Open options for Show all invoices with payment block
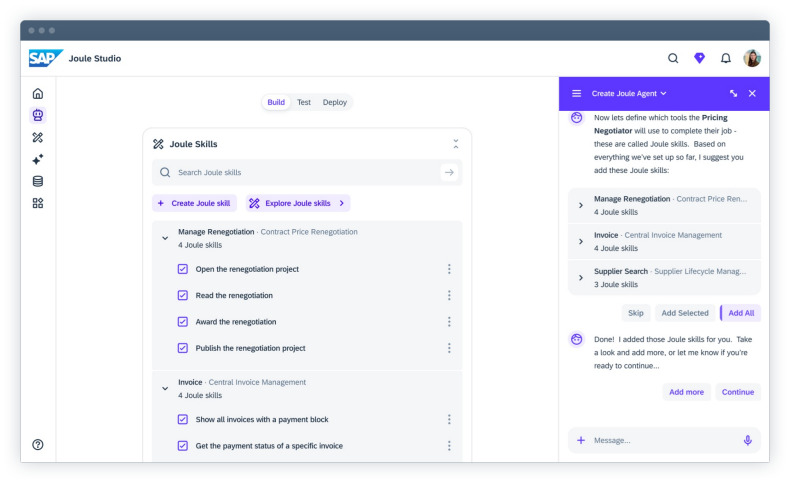 (x=449, y=420)
